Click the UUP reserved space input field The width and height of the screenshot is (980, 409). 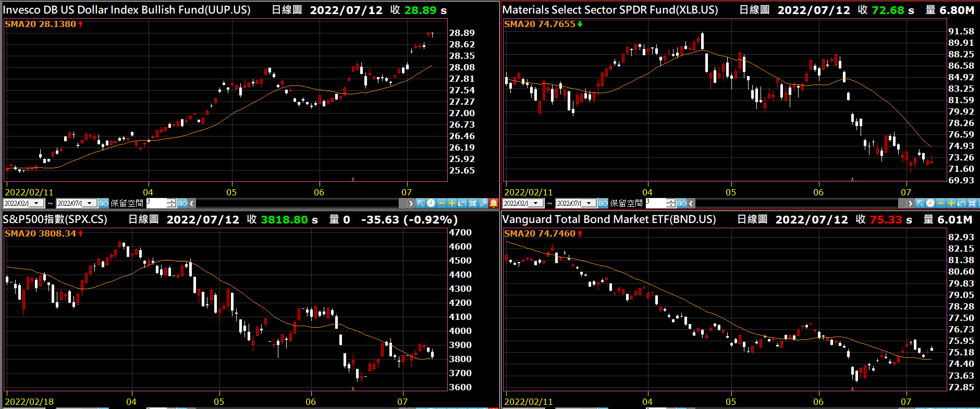[156, 203]
